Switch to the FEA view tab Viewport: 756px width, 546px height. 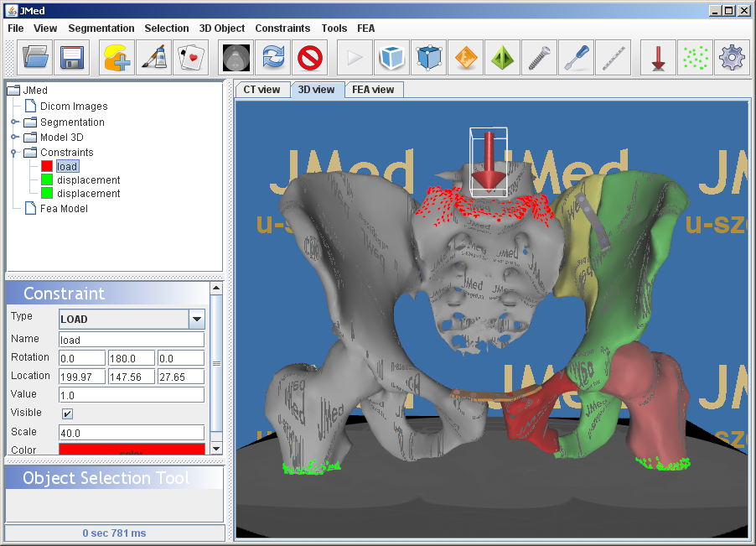pyautogui.click(x=373, y=90)
